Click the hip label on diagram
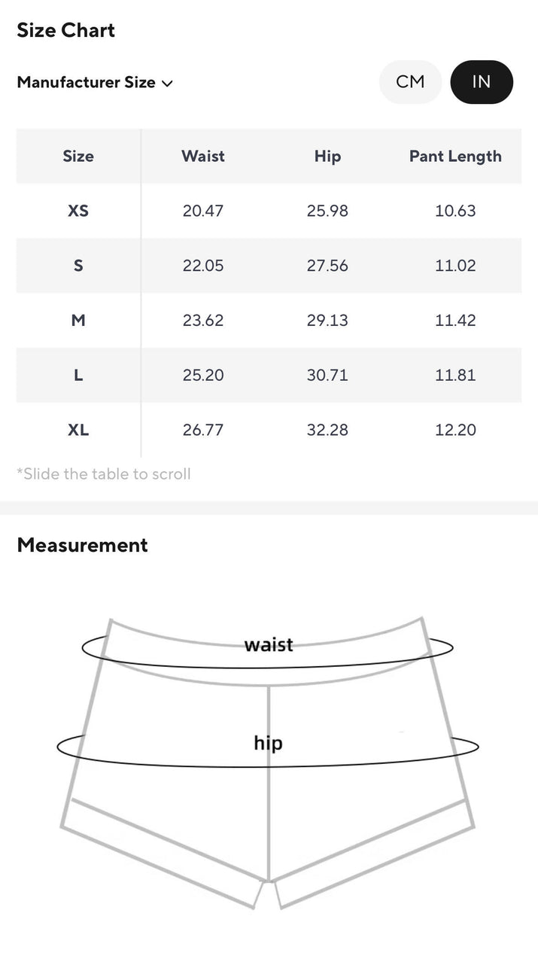This screenshot has width=538, height=980. point(268,744)
